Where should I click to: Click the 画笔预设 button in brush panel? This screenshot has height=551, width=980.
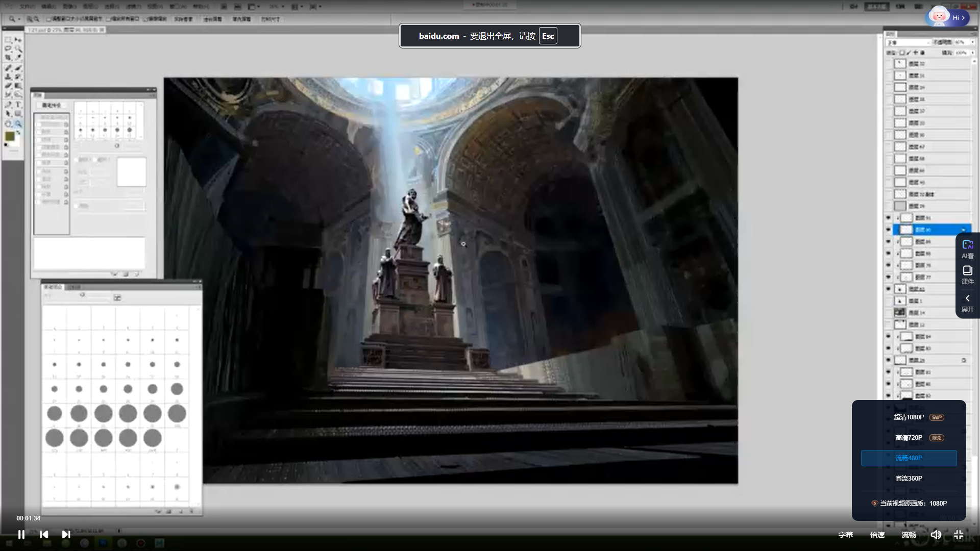click(51, 105)
